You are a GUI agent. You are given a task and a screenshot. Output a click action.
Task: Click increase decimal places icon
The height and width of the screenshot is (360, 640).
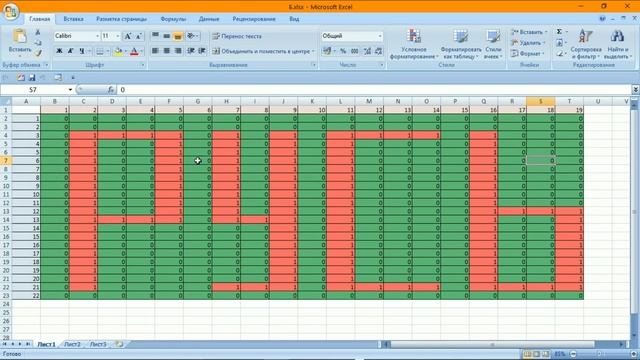click(367, 51)
